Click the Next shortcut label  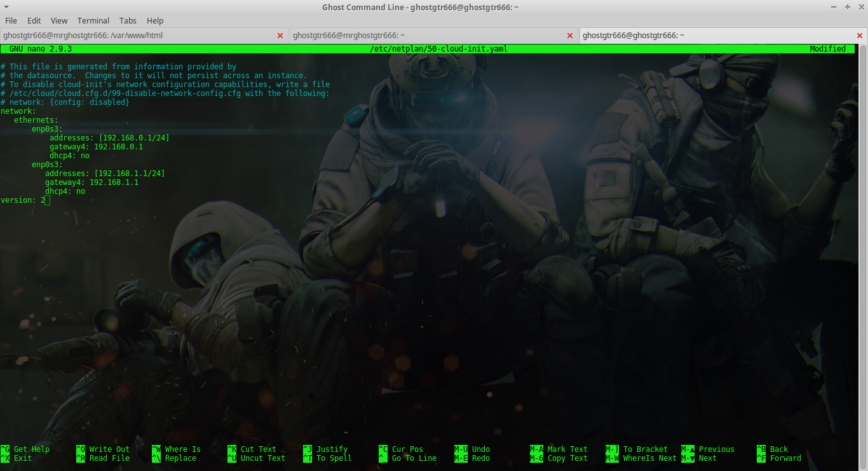pos(708,458)
